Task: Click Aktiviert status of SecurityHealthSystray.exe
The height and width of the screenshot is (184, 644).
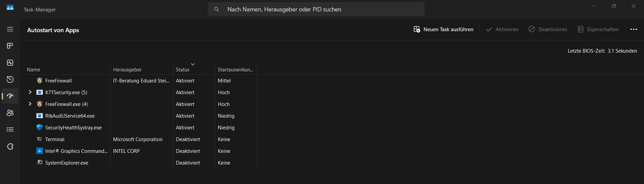Action: click(x=185, y=128)
